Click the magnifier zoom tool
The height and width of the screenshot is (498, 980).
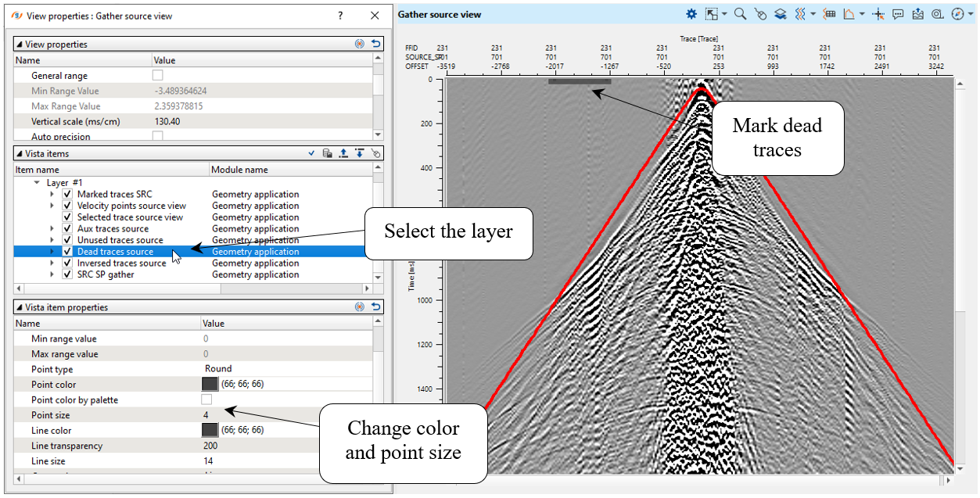click(x=739, y=14)
